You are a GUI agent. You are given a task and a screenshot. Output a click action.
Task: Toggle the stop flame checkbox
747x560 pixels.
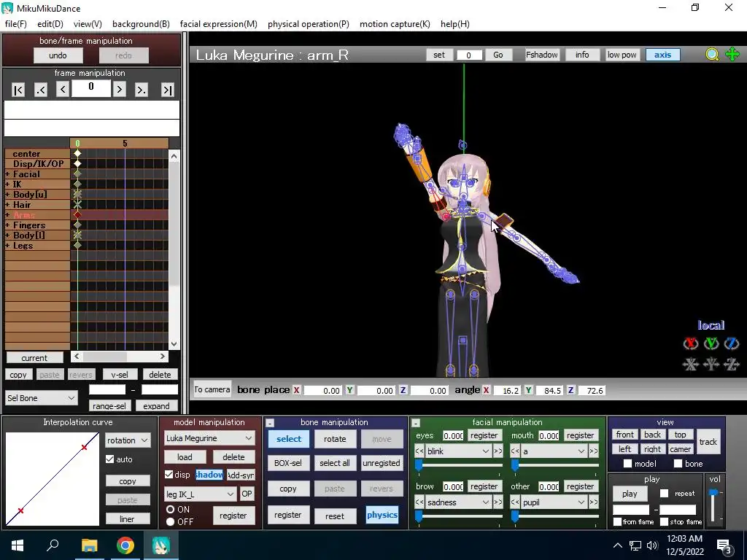click(x=664, y=521)
